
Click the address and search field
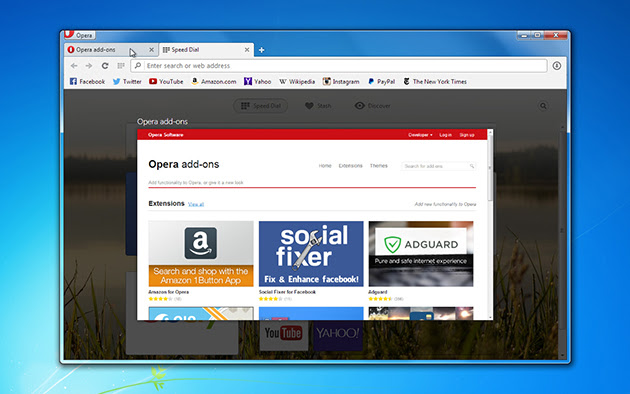[x=339, y=65]
